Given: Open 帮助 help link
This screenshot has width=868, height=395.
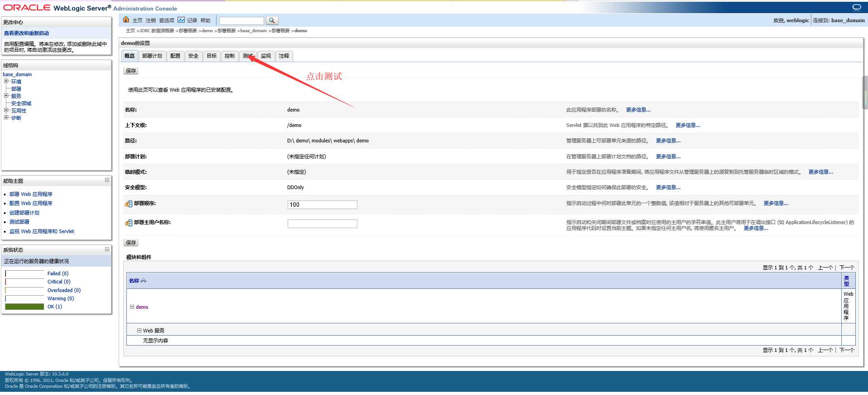Looking at the screenshot, I should pyautogui.click(x=205, y=20).
